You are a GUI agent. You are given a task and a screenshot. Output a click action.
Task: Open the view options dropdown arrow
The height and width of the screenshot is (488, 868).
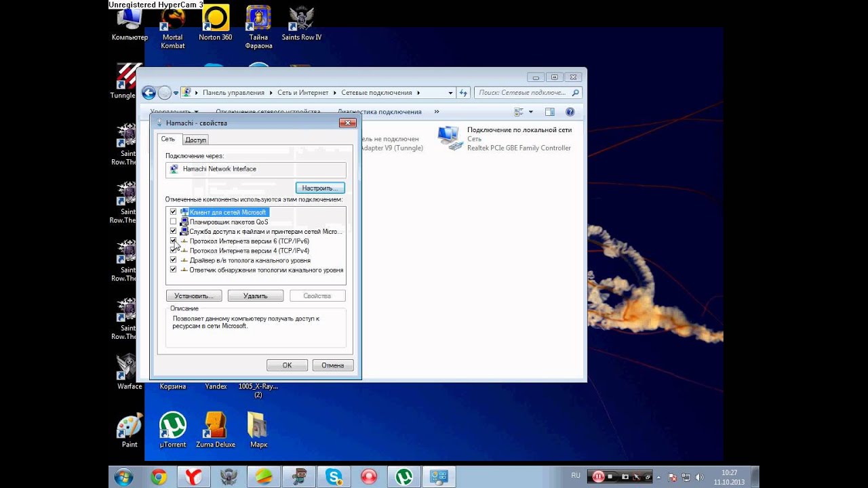pyautogui.click(x=531, y=112)
